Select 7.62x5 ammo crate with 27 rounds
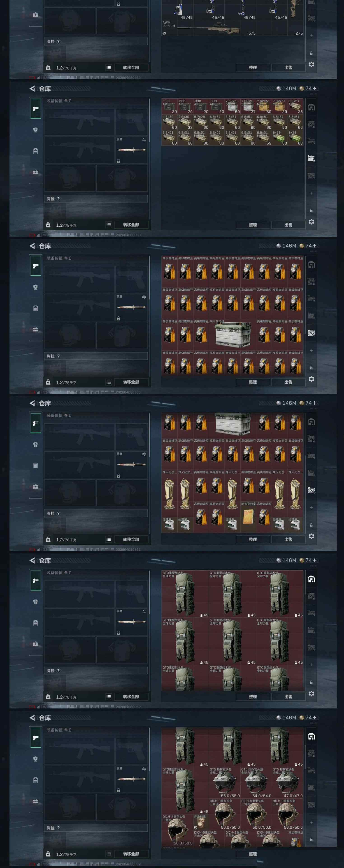The height and width of the screenshot is (868, 344). point(248,106)
